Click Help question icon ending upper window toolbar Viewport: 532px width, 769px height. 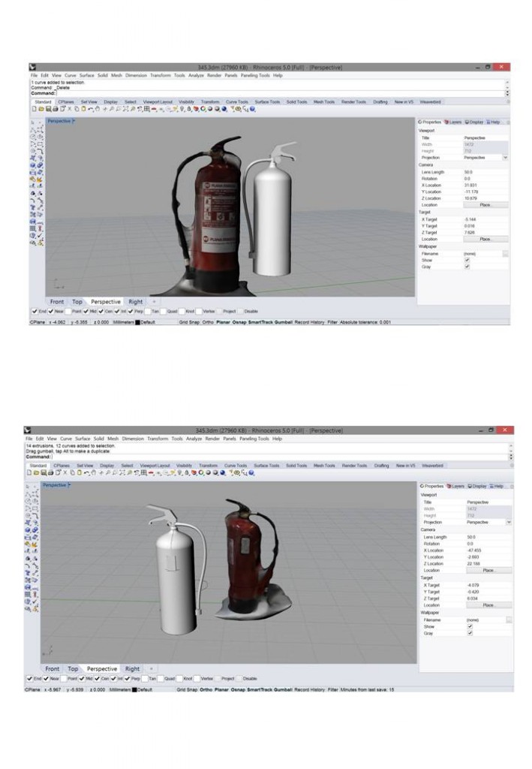(x=252, y=109)
